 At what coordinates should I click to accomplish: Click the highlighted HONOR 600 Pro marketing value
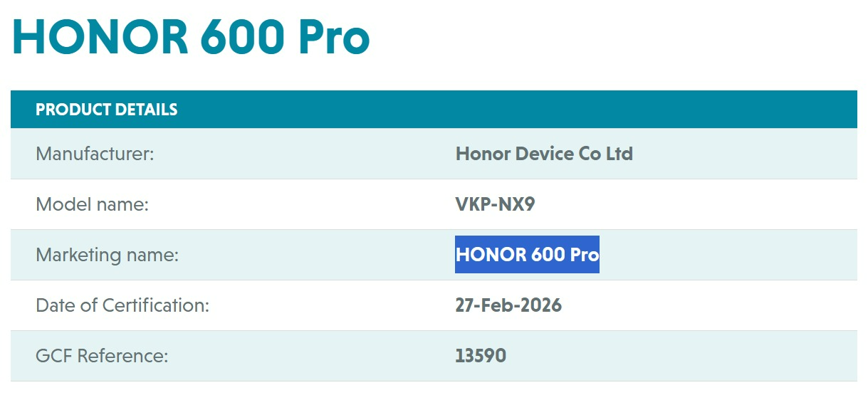[527, 254]
